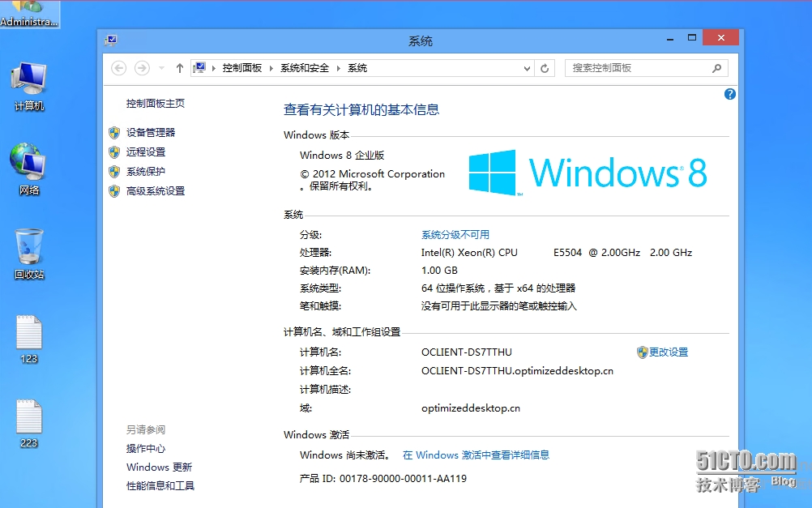812x508 pixels.
Task: Click 更改设置 for computer name
Action: click(669, 352)
